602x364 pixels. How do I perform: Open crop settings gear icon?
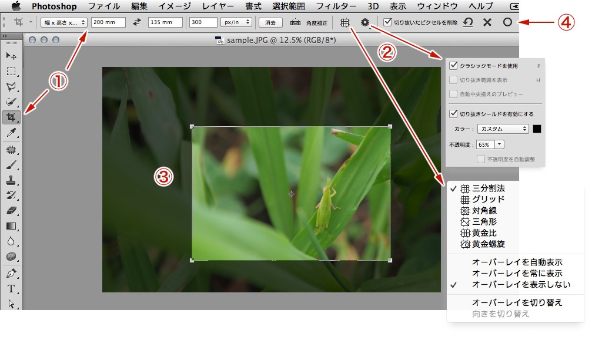click(x=364, y=23)
